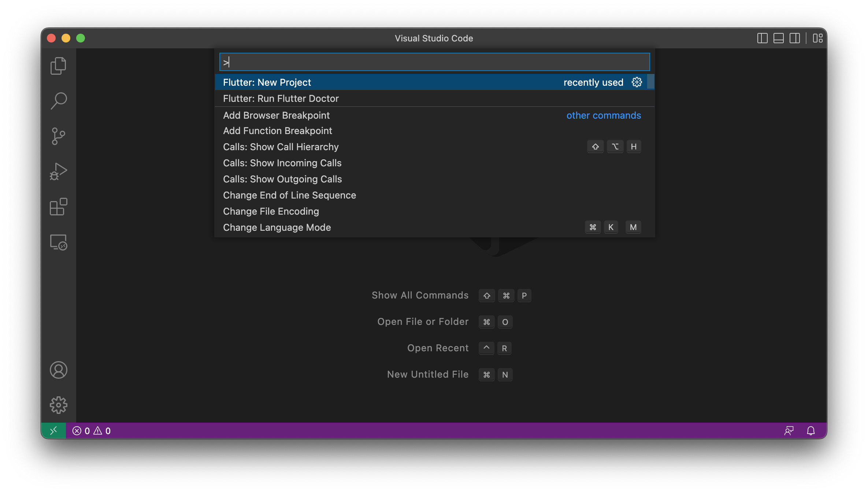Open the Customize Layout button

(817, 38)
